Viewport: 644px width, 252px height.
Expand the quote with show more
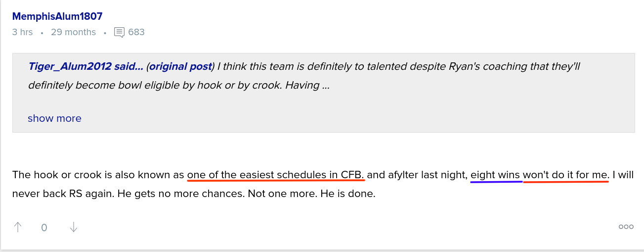(54, 118)
